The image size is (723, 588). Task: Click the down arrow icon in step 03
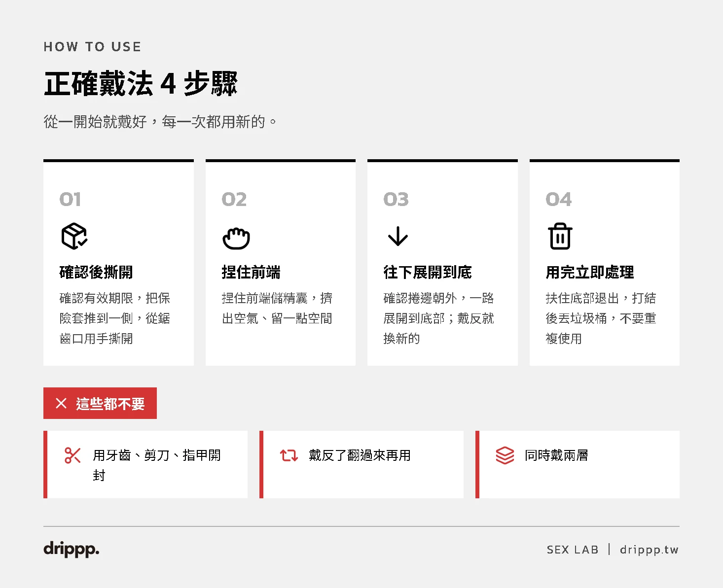point(398,236)
